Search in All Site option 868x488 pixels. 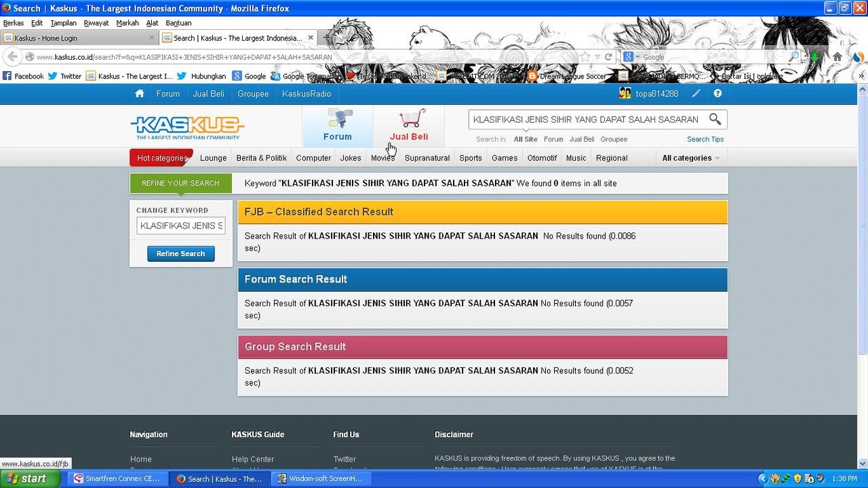(x=526, y=139)
